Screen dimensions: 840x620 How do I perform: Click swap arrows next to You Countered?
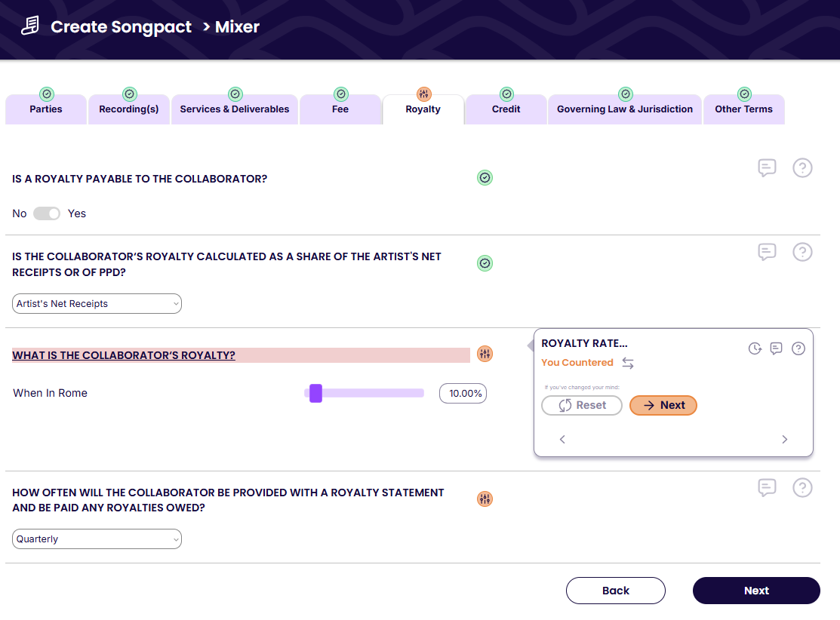(x=628, y=363)
